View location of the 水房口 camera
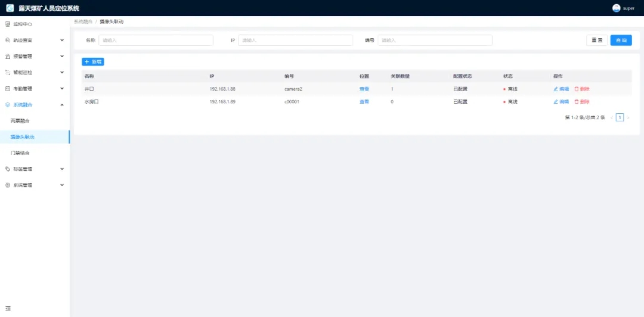The height and width of the screenshot is (317, 644). pyautogui.click(x=364, y=101)
